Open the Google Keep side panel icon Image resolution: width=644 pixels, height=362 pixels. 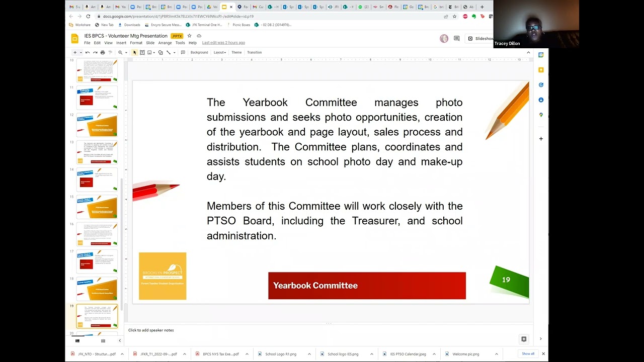[x=541, y=70]
